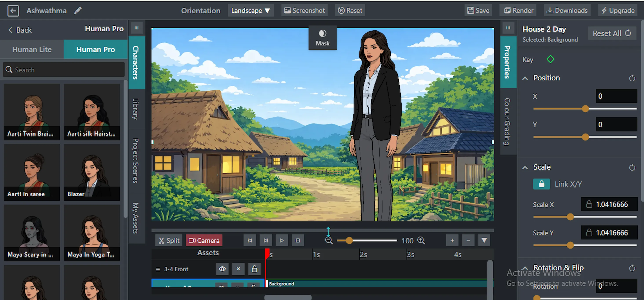Open the Orientation Landscape dropdown
Image resolution: width=644 pixels, height=300 pixels.
click(251, 11)
